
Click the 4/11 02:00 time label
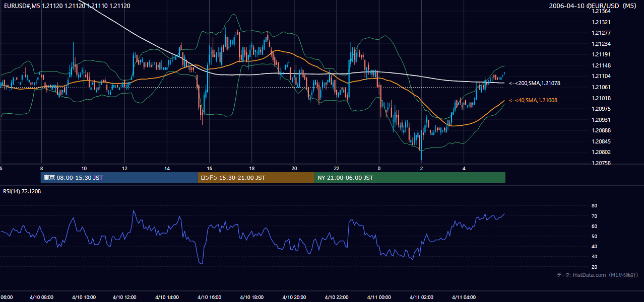tap(421, 297)
